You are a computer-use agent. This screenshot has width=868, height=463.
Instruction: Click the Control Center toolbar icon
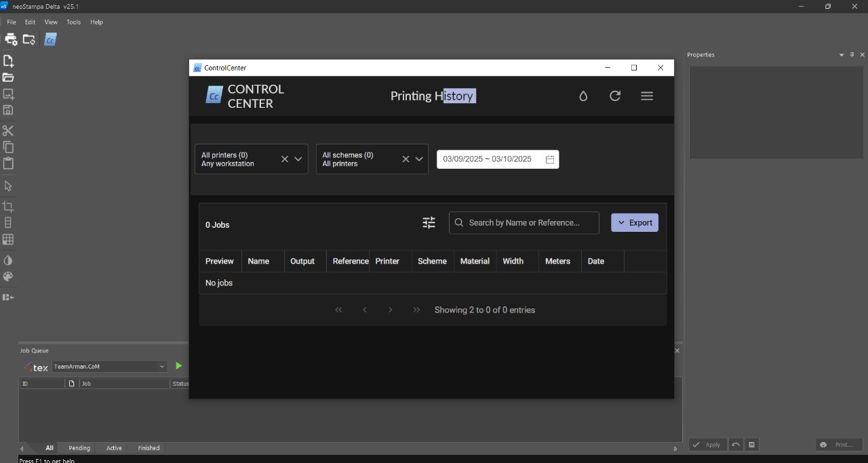pos(50,40)
